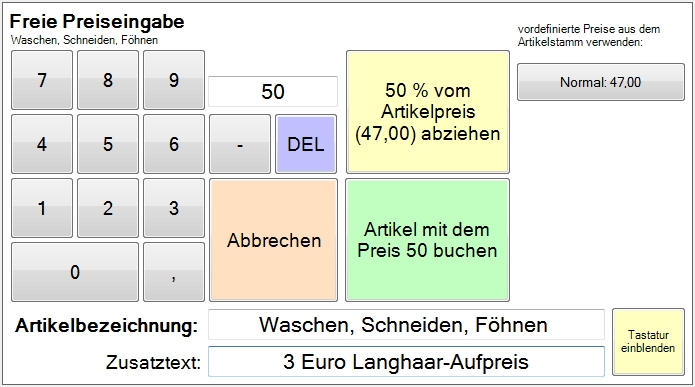695x387 pixels.
Task: Click the Artikelbezeichnung text field
Action: (x=406, y=324)
